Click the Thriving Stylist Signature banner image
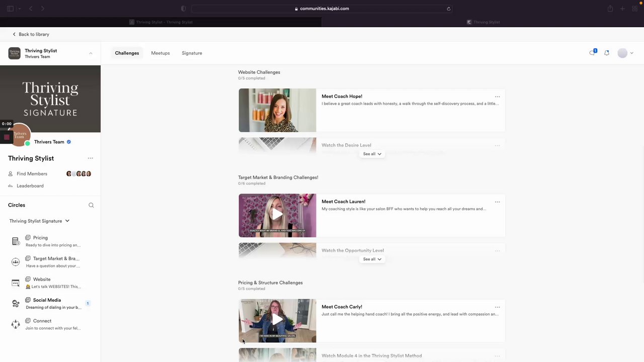The height and width of the screenshot is (362, 644). pyautogui.click(x=50, y=99)
